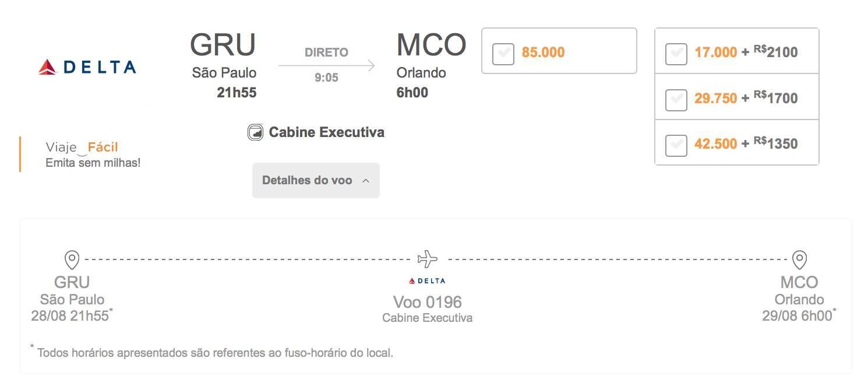Collapse the Detalhes do voo section
The image size is (868, 379).
(316, 180)
